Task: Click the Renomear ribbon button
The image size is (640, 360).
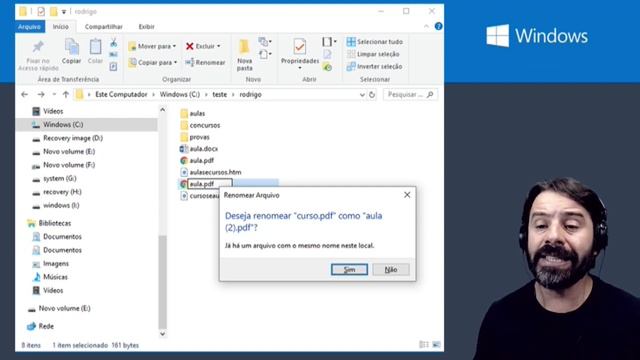Action: (x=205, y=62)
